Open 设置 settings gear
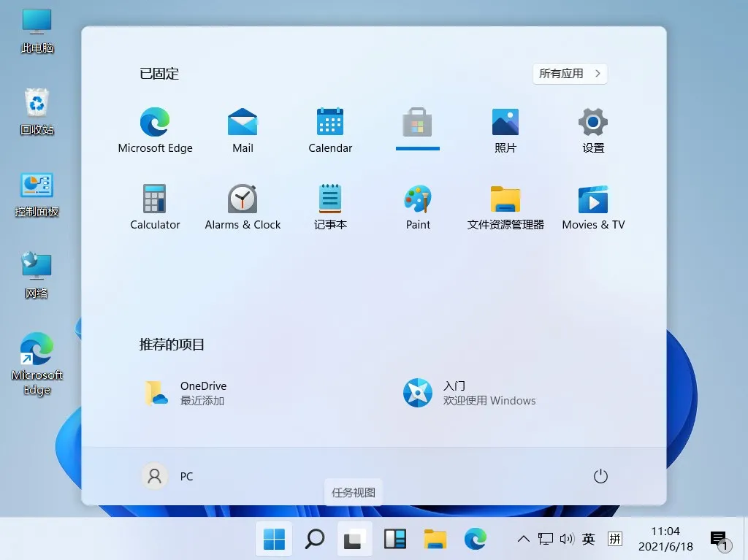The image size is (748, 560). pyautogui.click(x=593, y=130)
